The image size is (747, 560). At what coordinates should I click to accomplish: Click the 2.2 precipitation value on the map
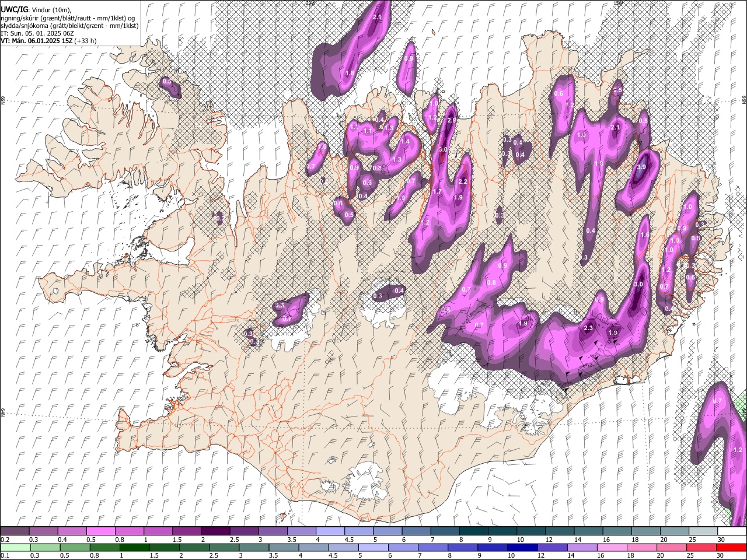click(x=463, y=182)
